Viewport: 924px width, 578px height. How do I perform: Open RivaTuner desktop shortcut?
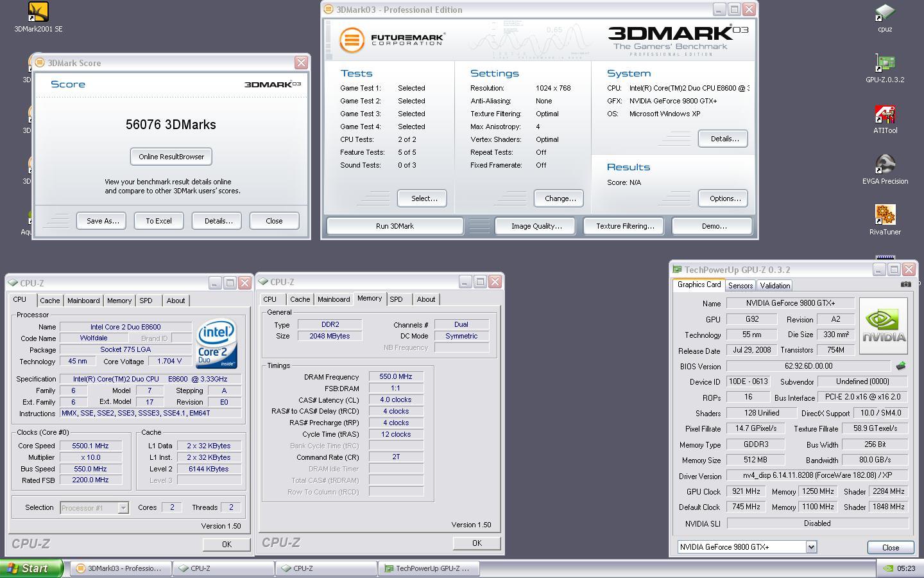click(885, 221)
